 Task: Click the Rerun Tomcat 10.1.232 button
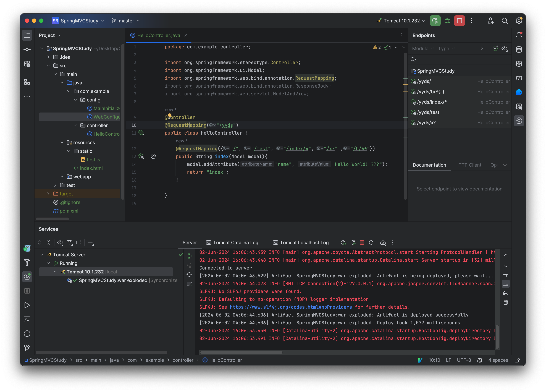[x=435, y=21]
